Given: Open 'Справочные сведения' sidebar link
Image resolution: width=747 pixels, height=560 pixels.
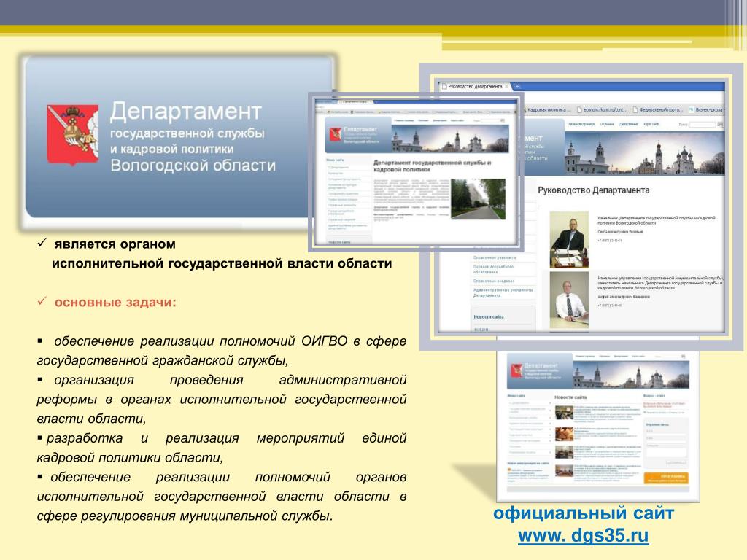Looking at the screenshot, I should pos(494,281).
